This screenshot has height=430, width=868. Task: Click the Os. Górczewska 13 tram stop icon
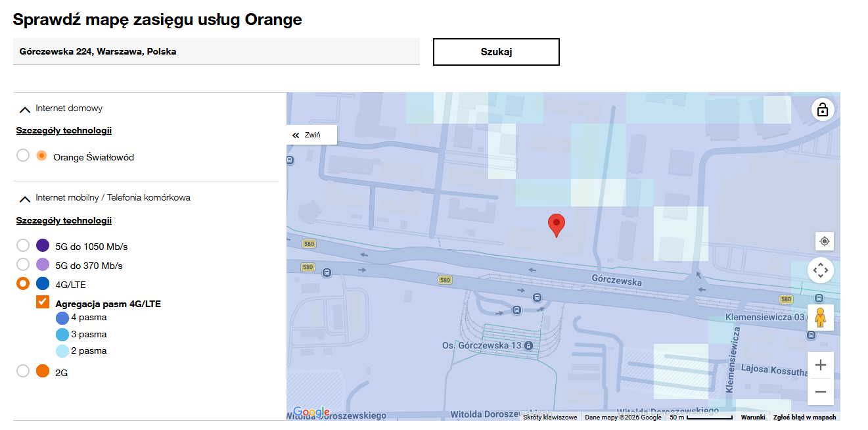coord(528,346)
